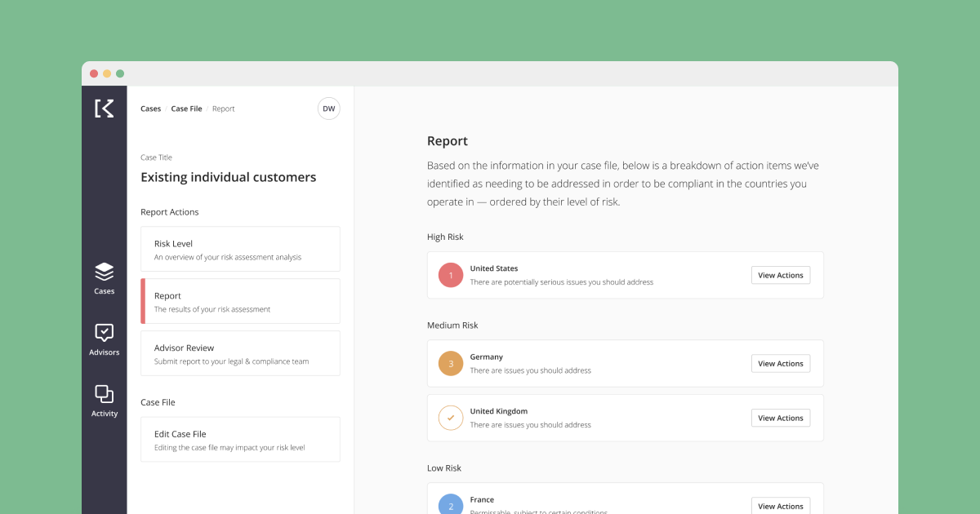Select the Report action card
980x514 pixels.
tap(240, 301)
